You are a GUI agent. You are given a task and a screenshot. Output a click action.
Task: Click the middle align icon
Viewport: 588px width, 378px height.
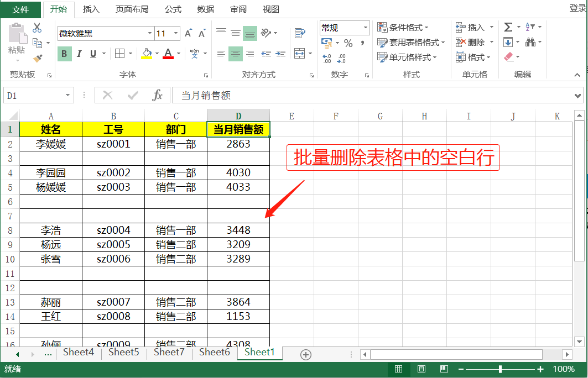click(236, 33)
